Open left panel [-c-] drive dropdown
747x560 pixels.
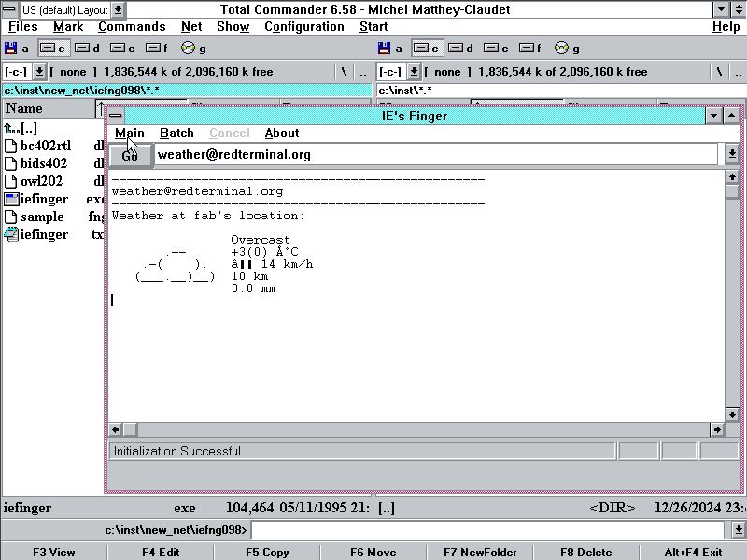40,72
